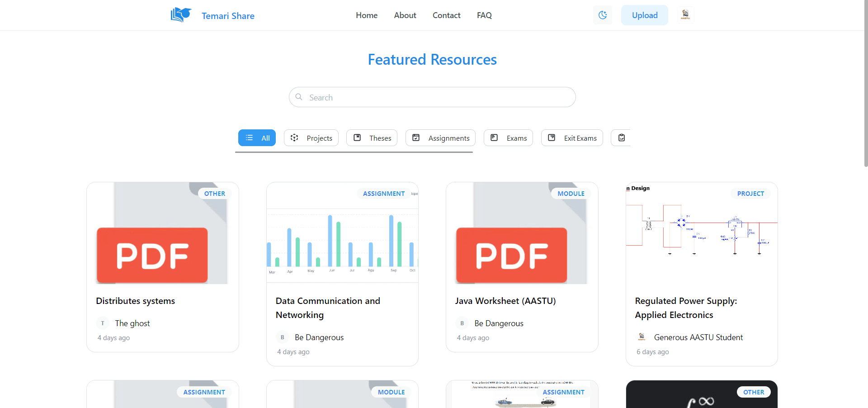Select the All filter tab
This screenshot has width=868, height=408.
(x=257, y=138)
